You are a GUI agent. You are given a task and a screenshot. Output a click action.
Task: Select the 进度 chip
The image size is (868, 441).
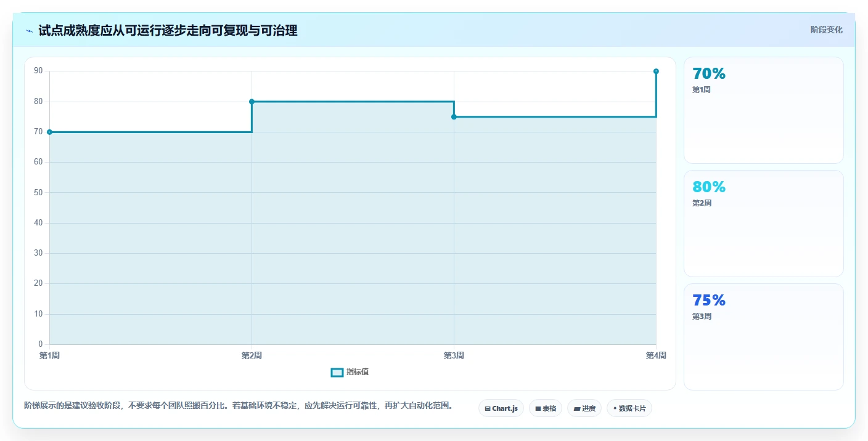coord(584,408)
